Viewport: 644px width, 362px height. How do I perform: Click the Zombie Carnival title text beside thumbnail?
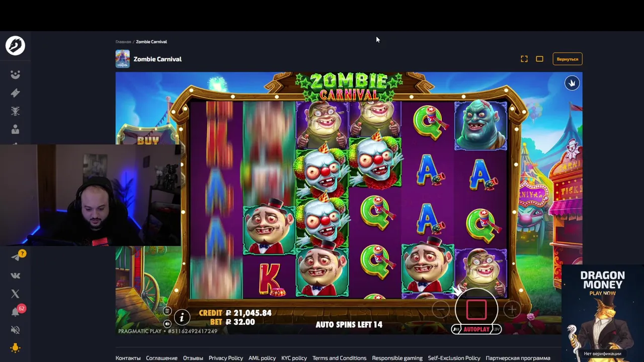click(157, 59)
